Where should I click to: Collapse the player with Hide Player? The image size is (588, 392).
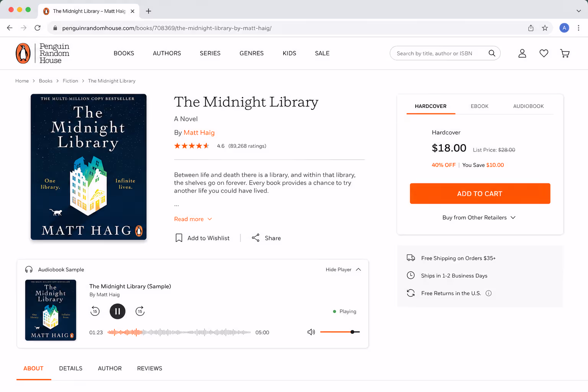tap(343, 269)
